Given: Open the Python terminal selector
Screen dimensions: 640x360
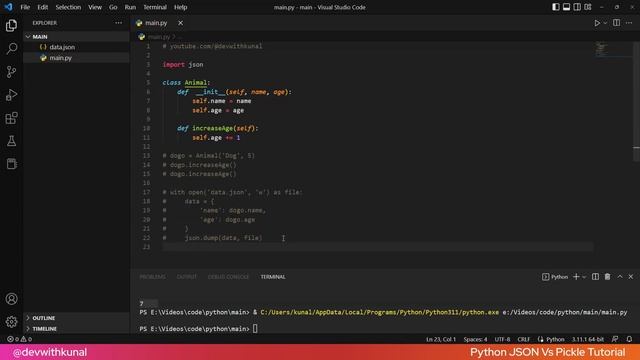Looking at the screenshot, I should tap(555, 277).
